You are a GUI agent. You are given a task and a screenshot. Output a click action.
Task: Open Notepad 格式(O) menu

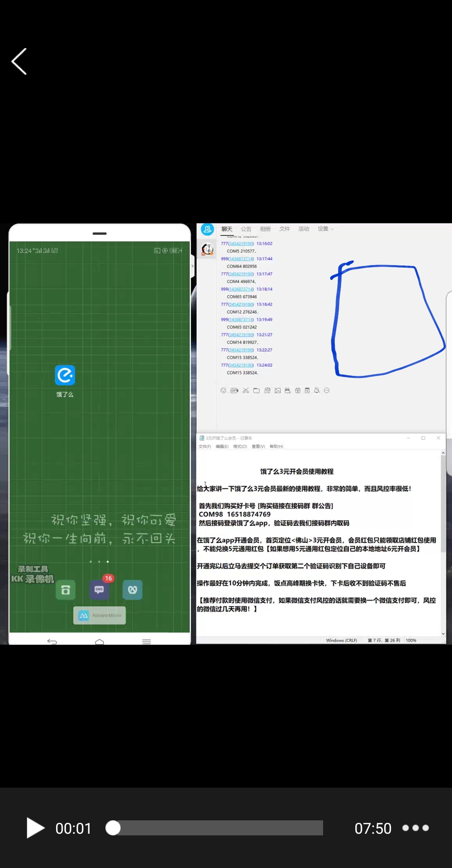pyautogui.click(x=240, y=447)
